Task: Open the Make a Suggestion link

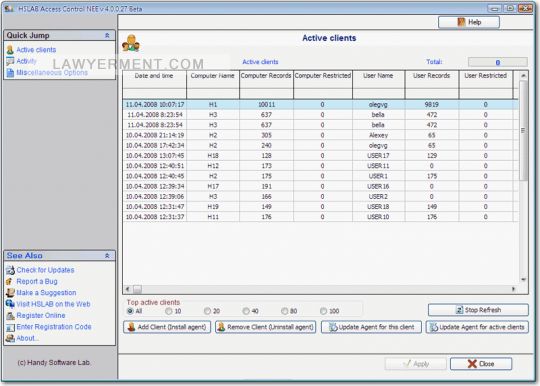Action: (x=46, y=293)
